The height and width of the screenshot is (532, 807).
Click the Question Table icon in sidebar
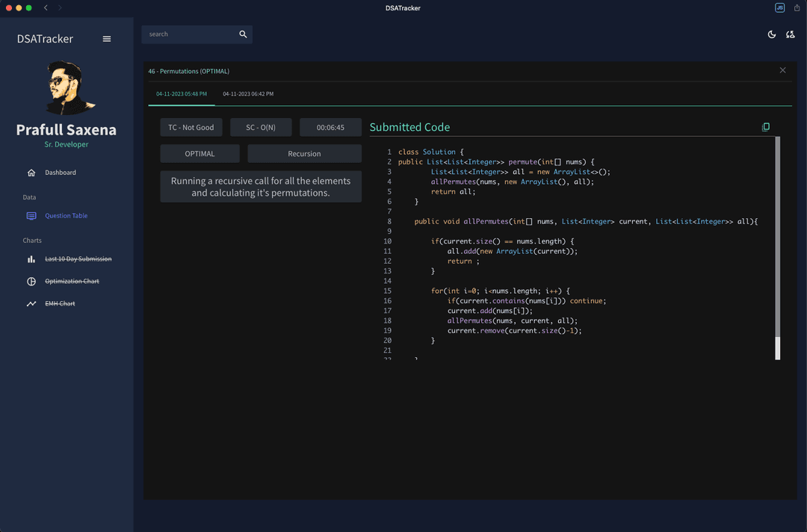31,216
